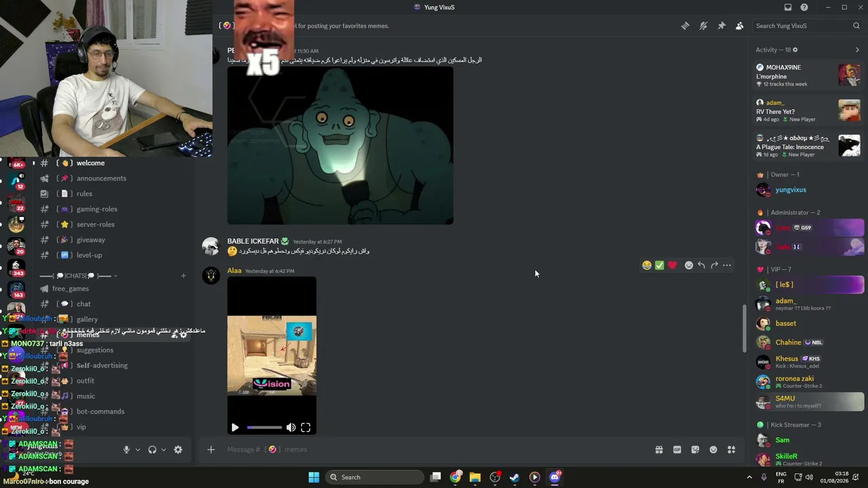Open audio output options dropdown
Viewport: 868px width, 488px height.
coord(163,449)
